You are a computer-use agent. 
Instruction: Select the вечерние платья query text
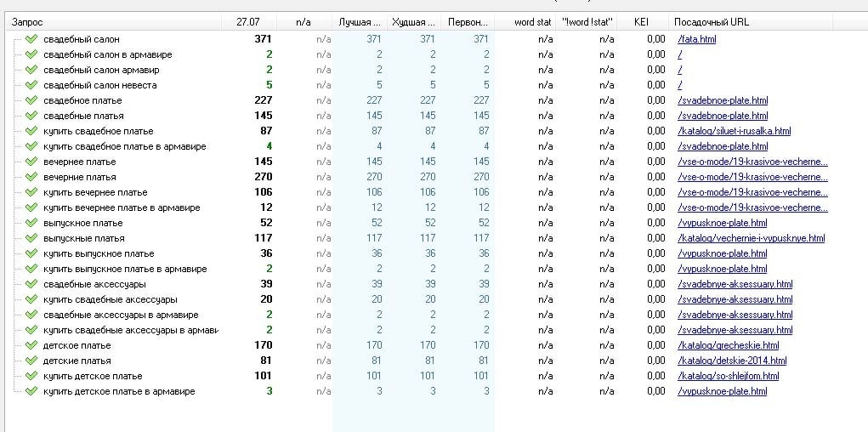click(80, 177)
